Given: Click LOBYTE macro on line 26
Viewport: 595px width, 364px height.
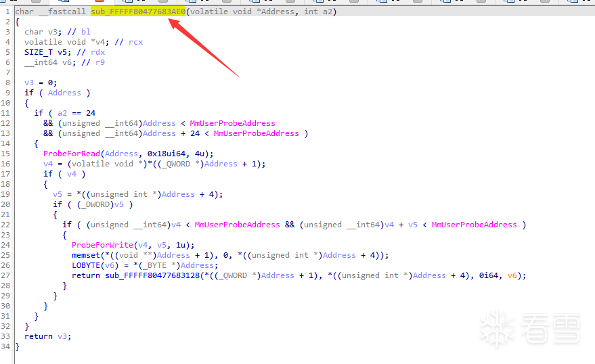Looking at the screenshot, I should pos(86,265).
